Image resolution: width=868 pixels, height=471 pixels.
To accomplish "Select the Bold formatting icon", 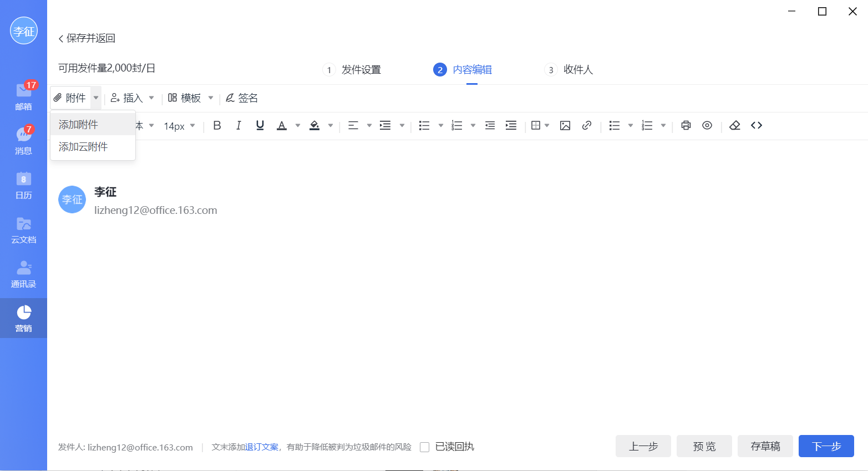I will 217,125.
